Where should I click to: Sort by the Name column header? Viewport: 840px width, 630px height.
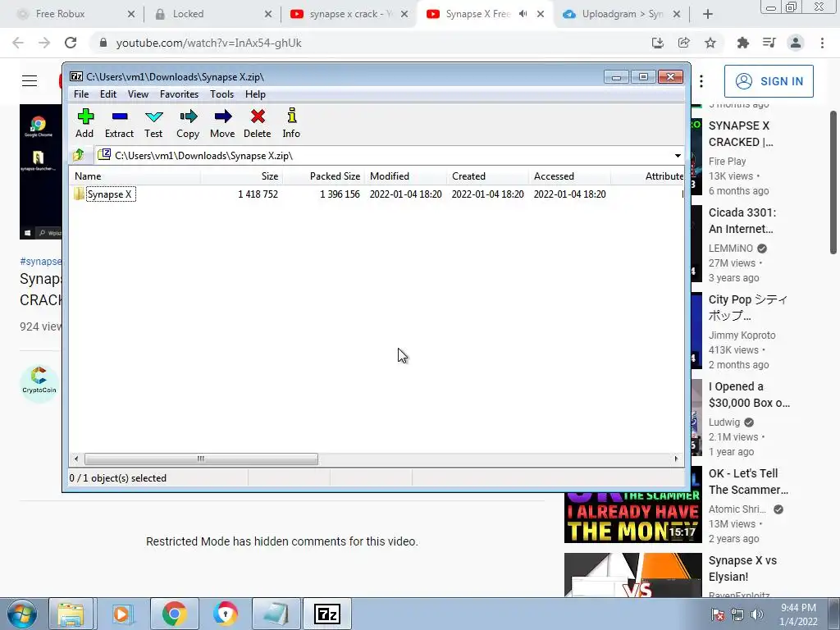pos(135,176)
